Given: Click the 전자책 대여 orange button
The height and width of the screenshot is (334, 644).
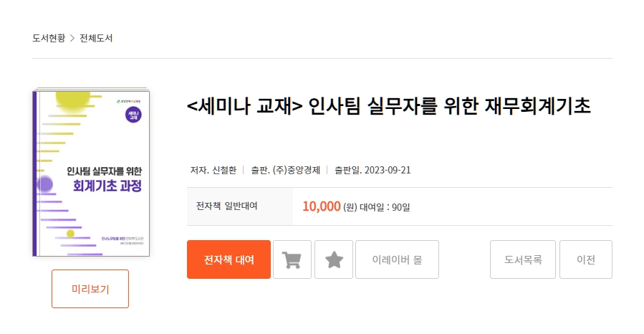Looking at the screenshot, I should (229, 259).
